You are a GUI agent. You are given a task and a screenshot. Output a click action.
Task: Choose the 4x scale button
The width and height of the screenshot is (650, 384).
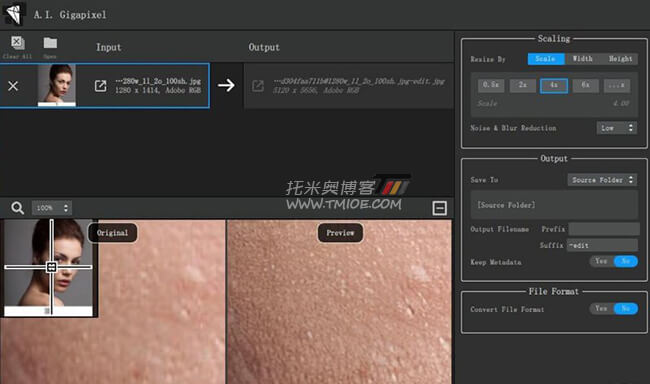554,85
